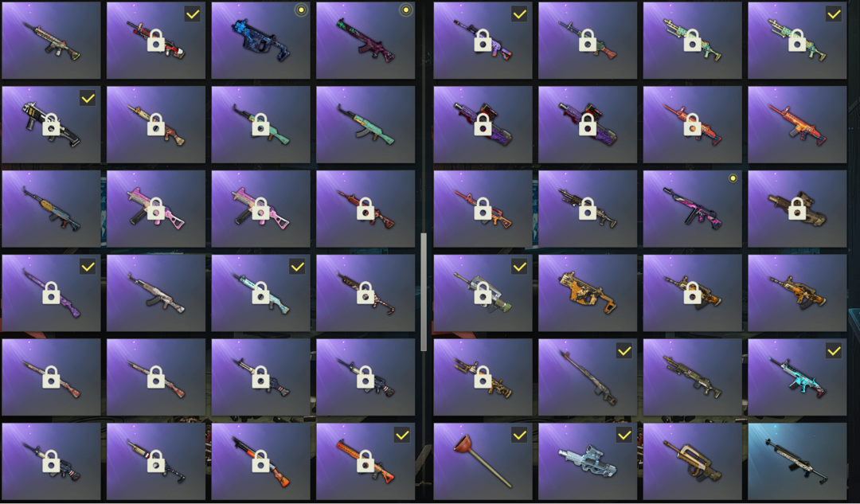Viewport: 860px width, 504px height.
Task: Click the lock on the orange pump shotgun
Action: 260,461
